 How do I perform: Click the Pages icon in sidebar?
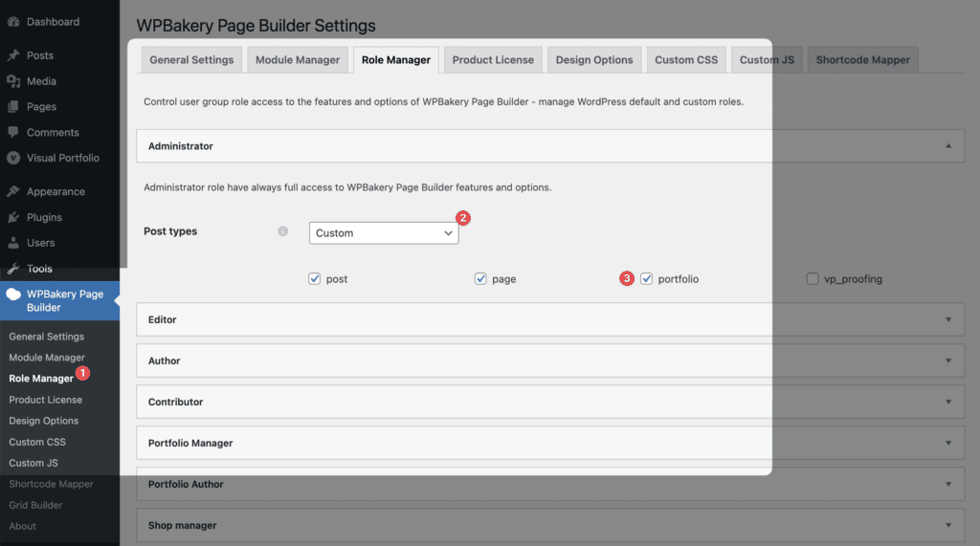tap(13, 107)
